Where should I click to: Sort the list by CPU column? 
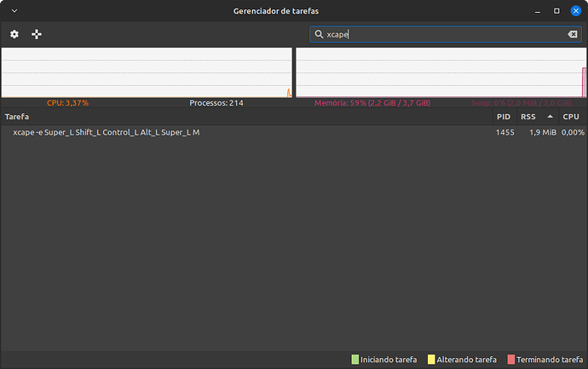click(x=571, y=116)
